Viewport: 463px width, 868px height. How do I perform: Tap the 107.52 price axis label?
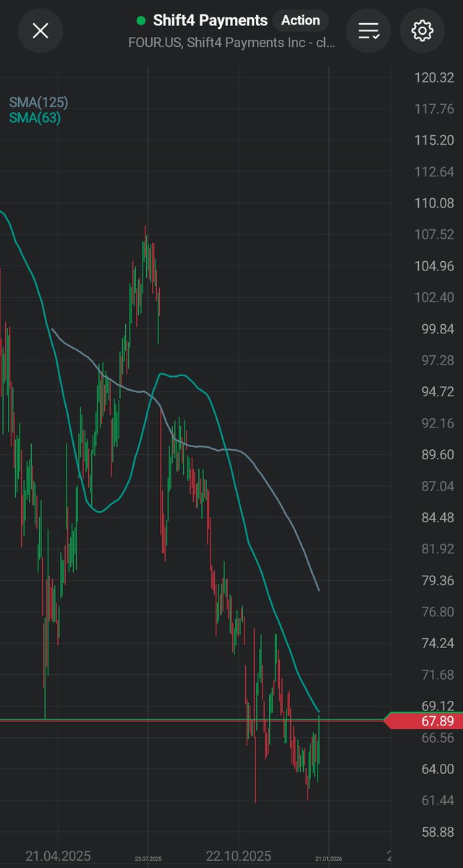pyautogui.click(x=433, y=234)
